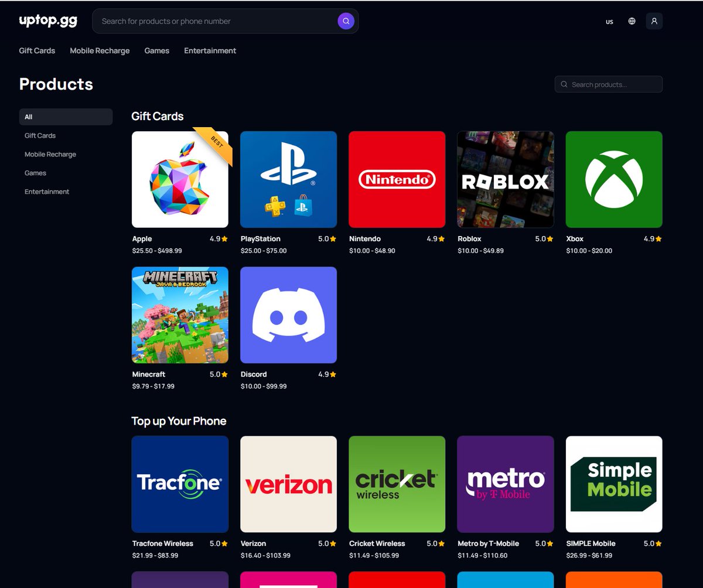
Task: Select the All category in sidebar
Action: click(x=66, y=117)
